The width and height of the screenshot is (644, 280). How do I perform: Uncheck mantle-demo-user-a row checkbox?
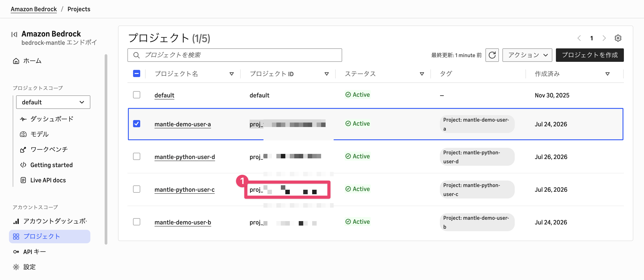[136, 124]
